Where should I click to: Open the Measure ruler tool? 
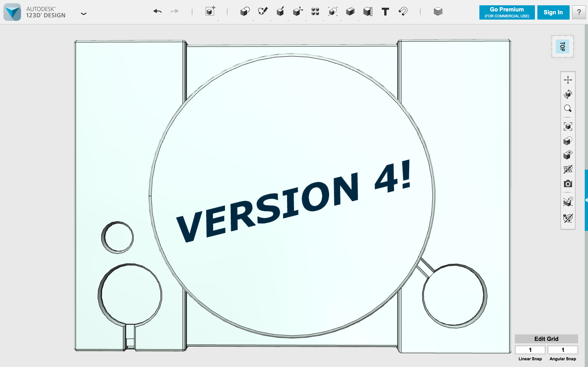tap(368, 11)
